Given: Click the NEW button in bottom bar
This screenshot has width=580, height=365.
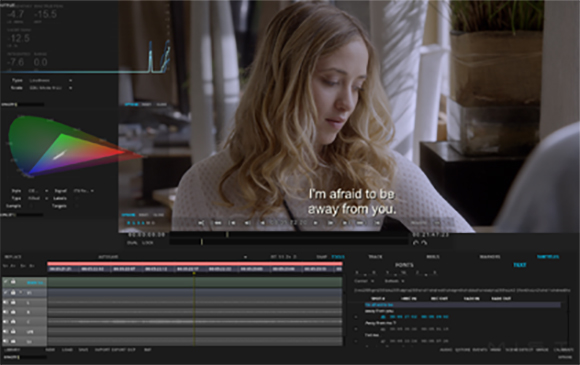Looking at the screenshot, I should coord(50,349).
